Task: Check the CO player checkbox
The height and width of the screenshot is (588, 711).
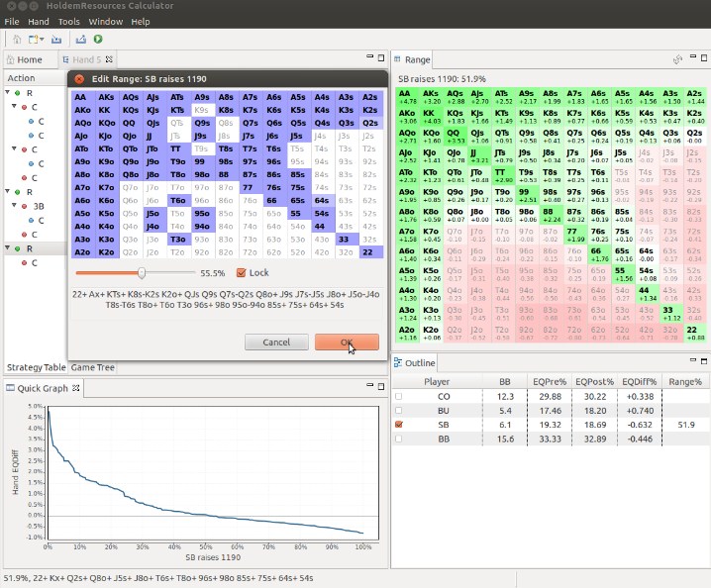Action: coord(399,396)
